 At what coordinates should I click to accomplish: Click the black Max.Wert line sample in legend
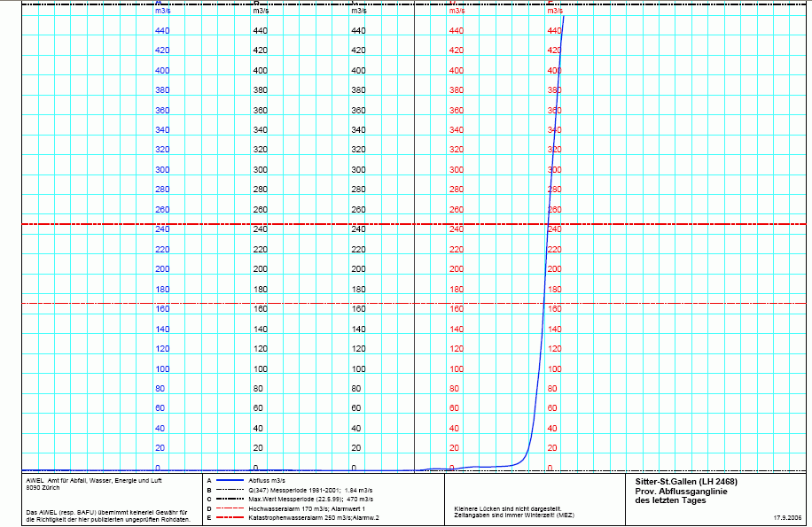230,499
